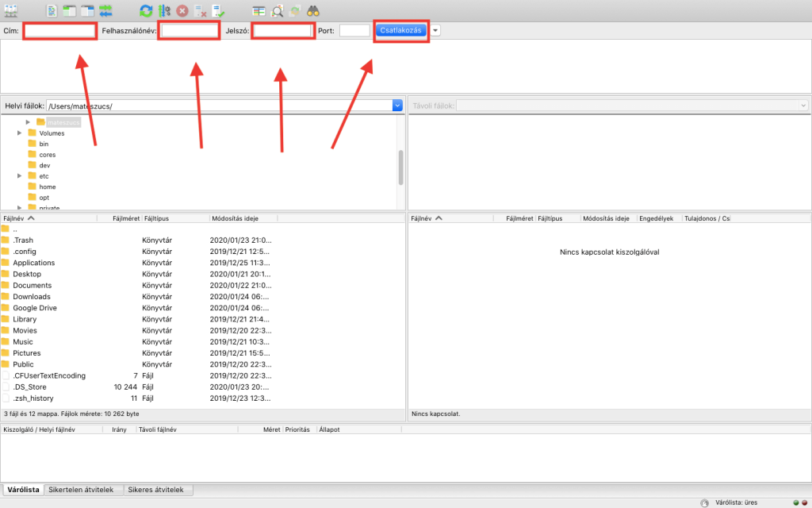Expand the etc tree folder
This screenshot has width=812, height=508.
coord(20,176)
